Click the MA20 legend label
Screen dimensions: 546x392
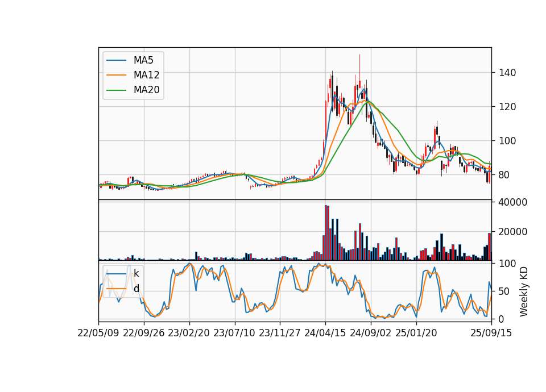(x=146, y=90)
